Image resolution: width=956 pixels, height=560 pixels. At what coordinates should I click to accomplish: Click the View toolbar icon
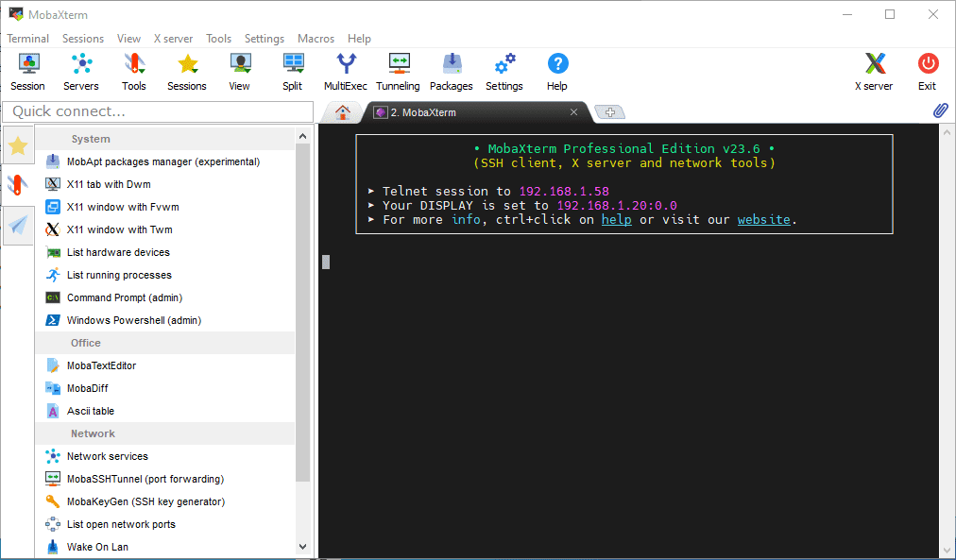240,72
